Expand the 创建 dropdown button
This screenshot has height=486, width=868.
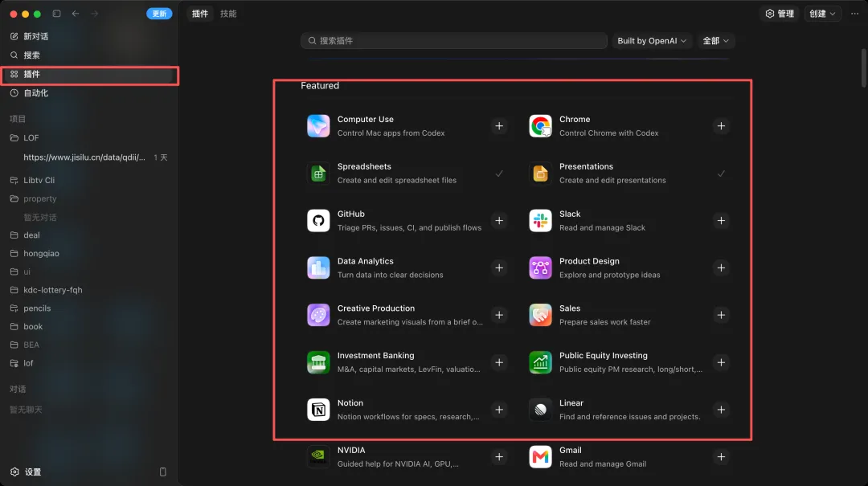[x=822, y=14]
